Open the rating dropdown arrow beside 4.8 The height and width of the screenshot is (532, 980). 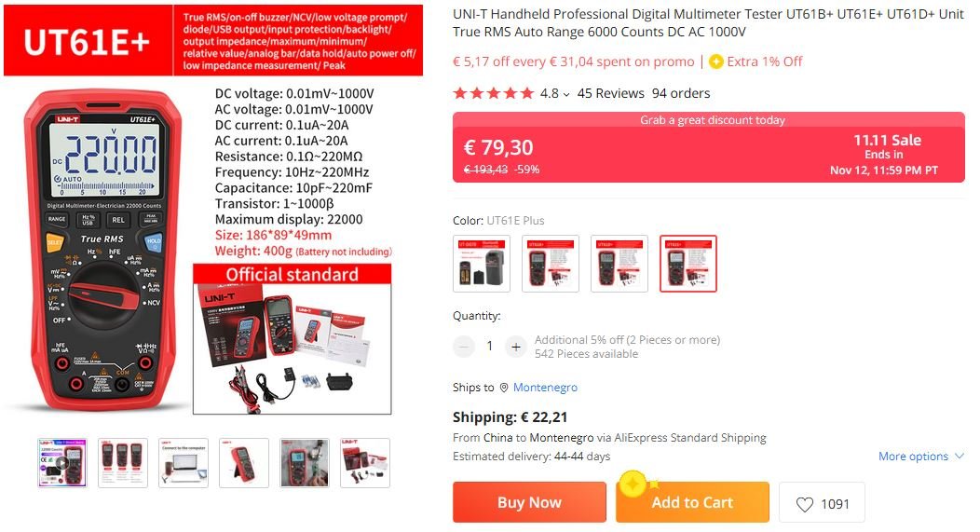[x=566, y=94]
